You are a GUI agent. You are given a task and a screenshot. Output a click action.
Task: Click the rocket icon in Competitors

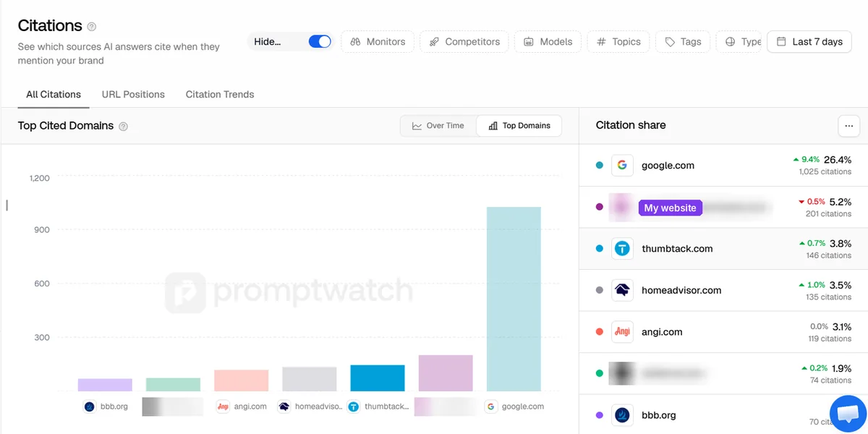click(434, 42)
